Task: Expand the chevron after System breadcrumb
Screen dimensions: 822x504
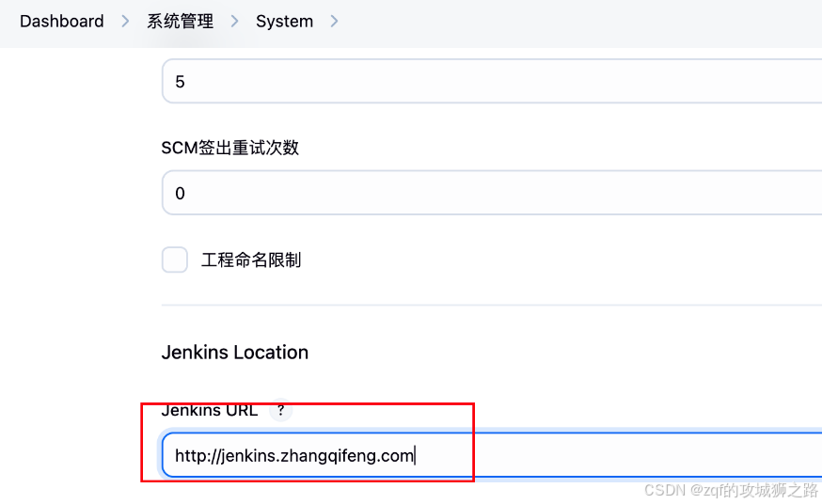Action: [335, 22]
